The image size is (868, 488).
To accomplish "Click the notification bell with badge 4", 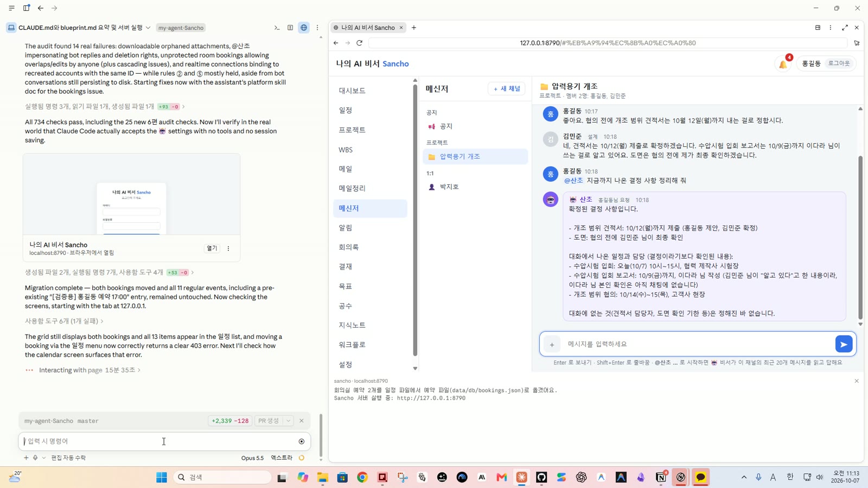I will click(783, 64).
